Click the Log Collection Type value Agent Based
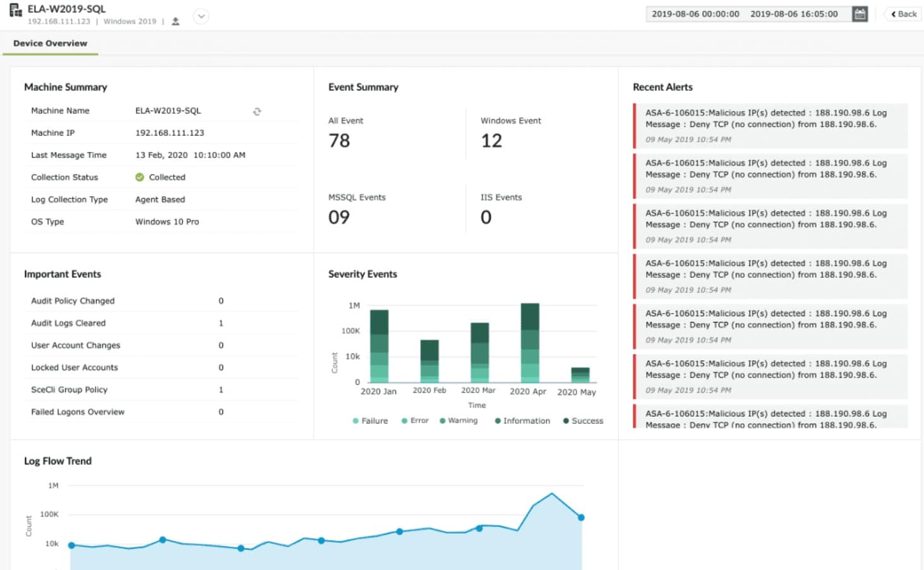Viewport: 924px width, 570px height. click(x=160, y=199)
